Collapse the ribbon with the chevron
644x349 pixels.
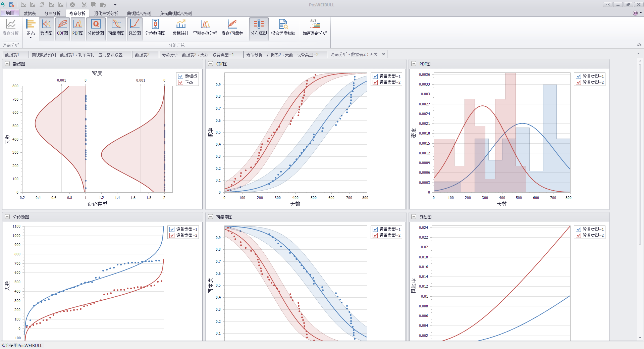pos(639,45)
